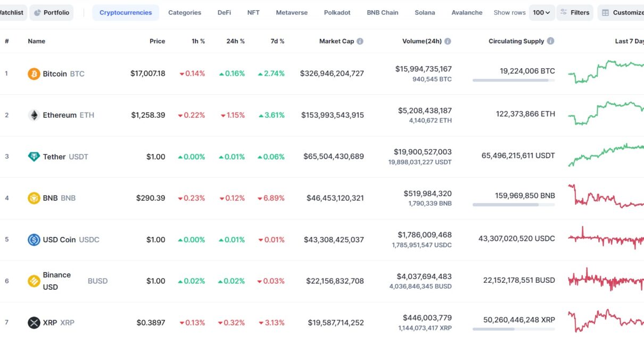Sort by the # rank column header
This screenshot has height=342, width=644.
(x=7, y=41)
